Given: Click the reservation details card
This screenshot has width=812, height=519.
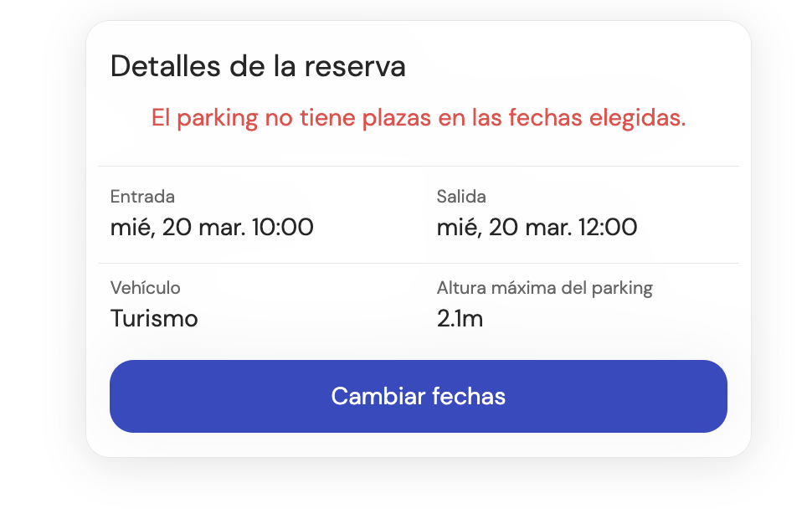Looking at the screenshot, I should tap(418, 237).
